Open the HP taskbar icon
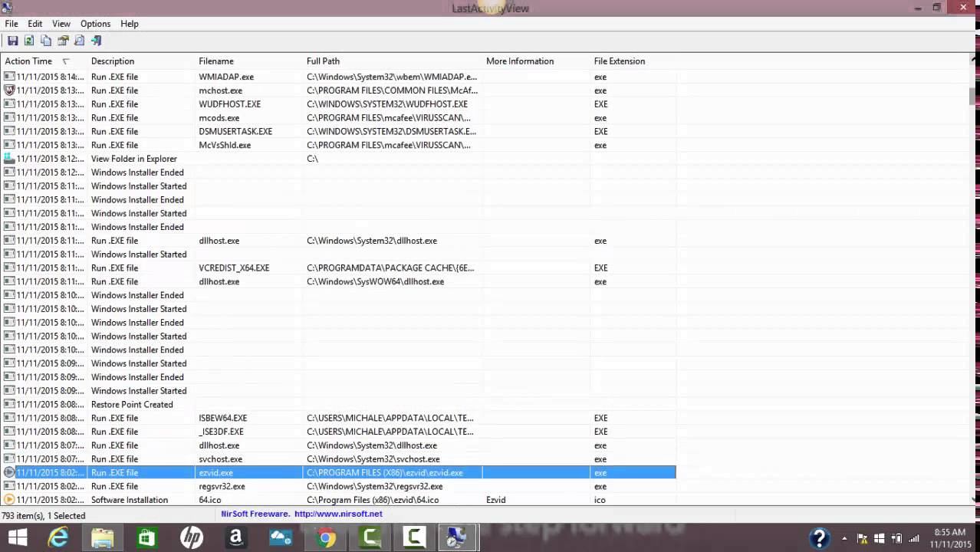980x552 pixels. coord(192,538)
